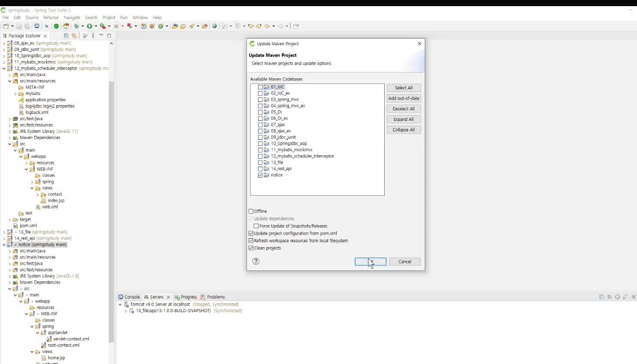This screenshot has height=364, width=637.
Task: Click the Package Explorer vertical scrollbar
Action: (112, 211)
